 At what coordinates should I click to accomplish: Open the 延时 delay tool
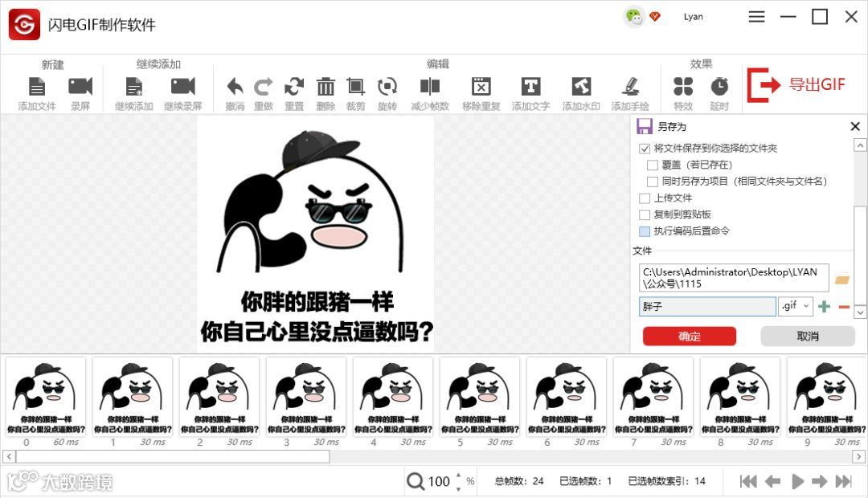(719, 86)
